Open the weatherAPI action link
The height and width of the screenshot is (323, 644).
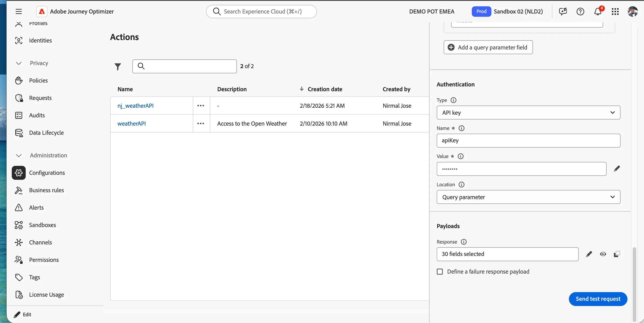(131, 123)
